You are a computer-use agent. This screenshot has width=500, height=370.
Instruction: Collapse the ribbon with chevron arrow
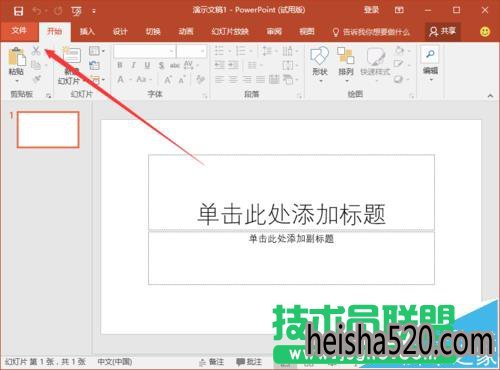pyautogui.click(x=490, y=96)
